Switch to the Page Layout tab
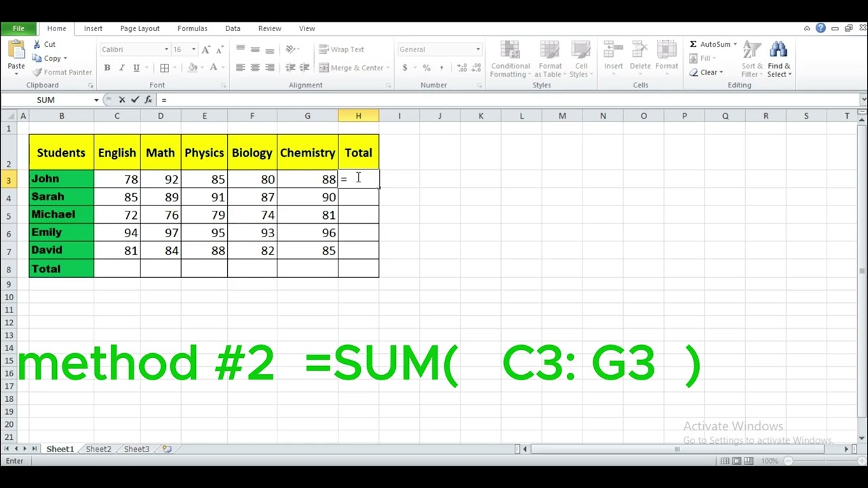868x488 pixels. pos(140,28)
